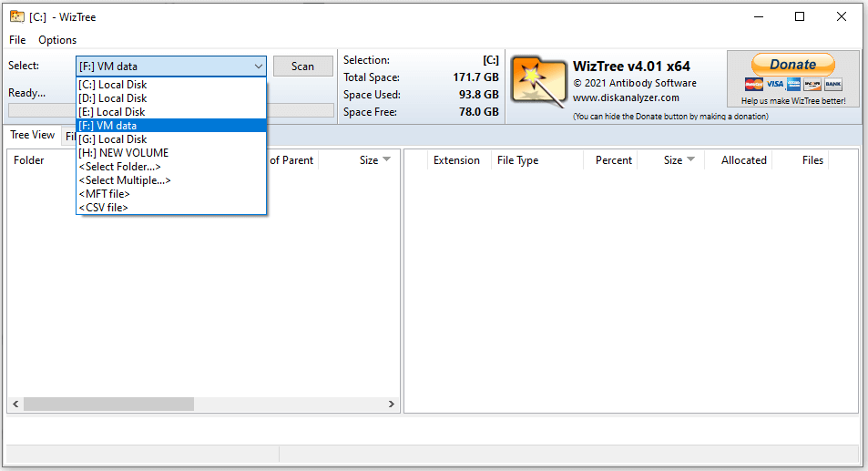Image resolution: width=868 pixels, height=471 pixels.
Task: Select [C:] Local Disk from list
Action: click(113, 85)
